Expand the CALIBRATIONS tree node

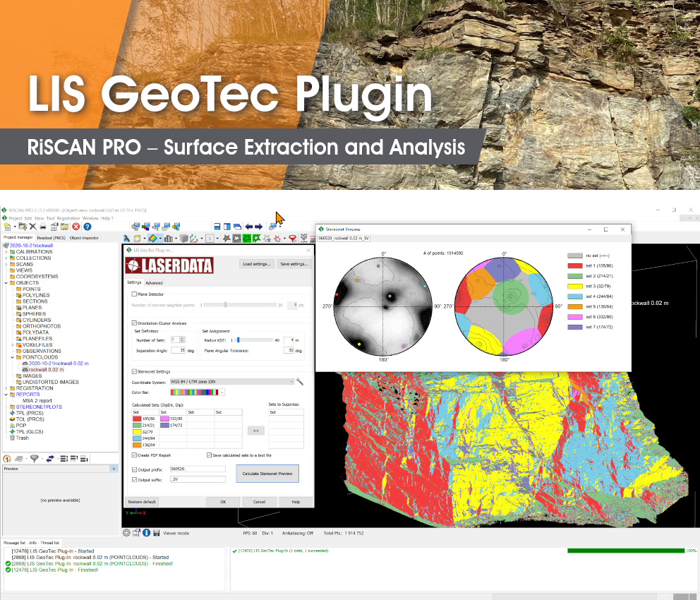[6, 252]
